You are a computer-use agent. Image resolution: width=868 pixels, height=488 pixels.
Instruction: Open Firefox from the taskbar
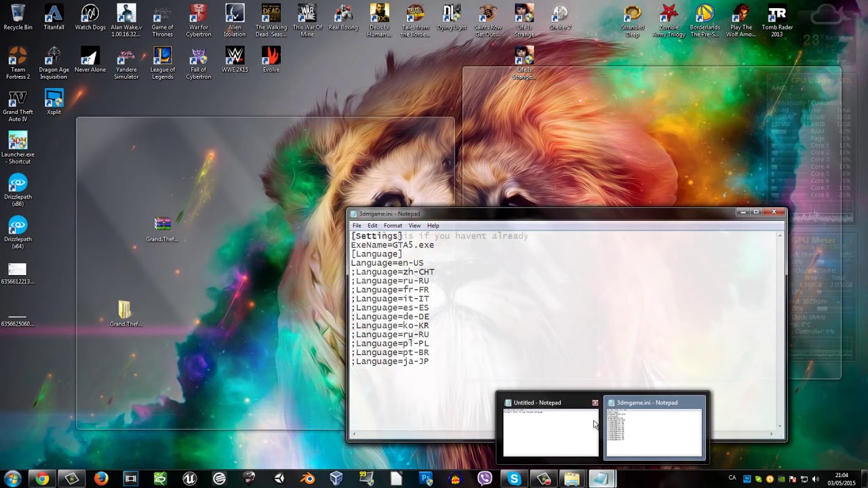(101, 479)
